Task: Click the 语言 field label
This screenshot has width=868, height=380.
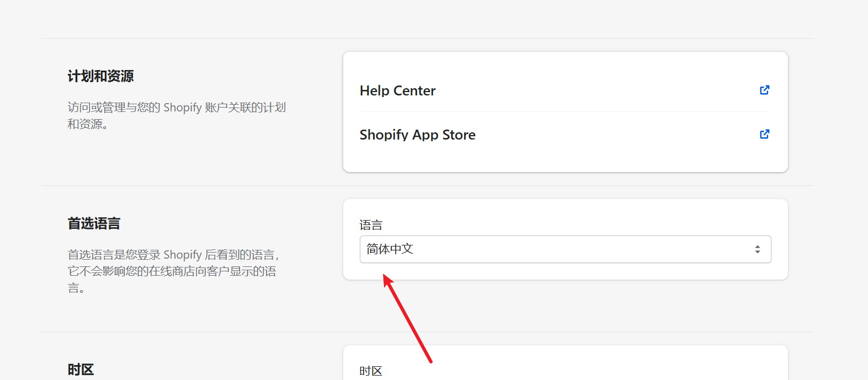Action: [x=371, y=225]
